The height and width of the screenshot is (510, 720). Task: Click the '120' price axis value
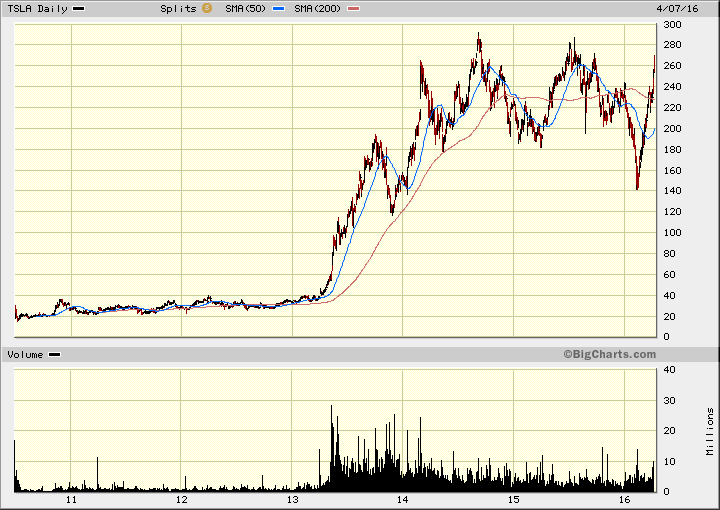click(x=672, y=212)
